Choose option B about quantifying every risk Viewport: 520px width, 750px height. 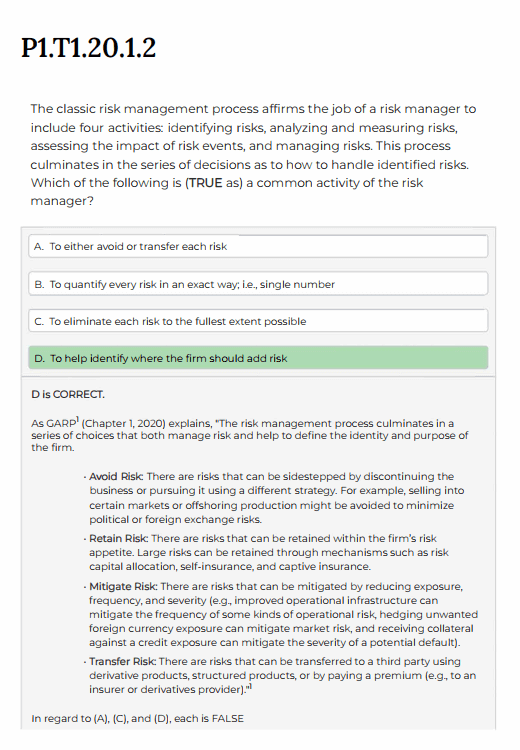[x=258, y=284]
